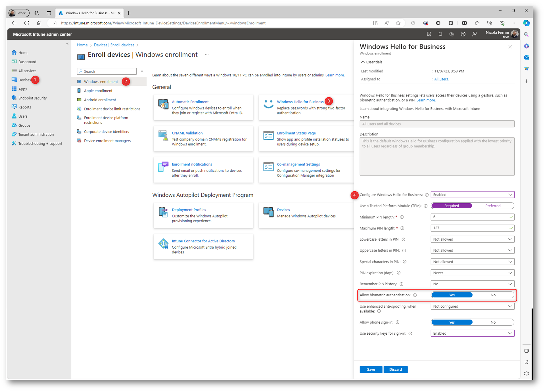Open Dashboard in the left navigation
The height and width of the screenshot is (392, 545).
click(27, 62)
